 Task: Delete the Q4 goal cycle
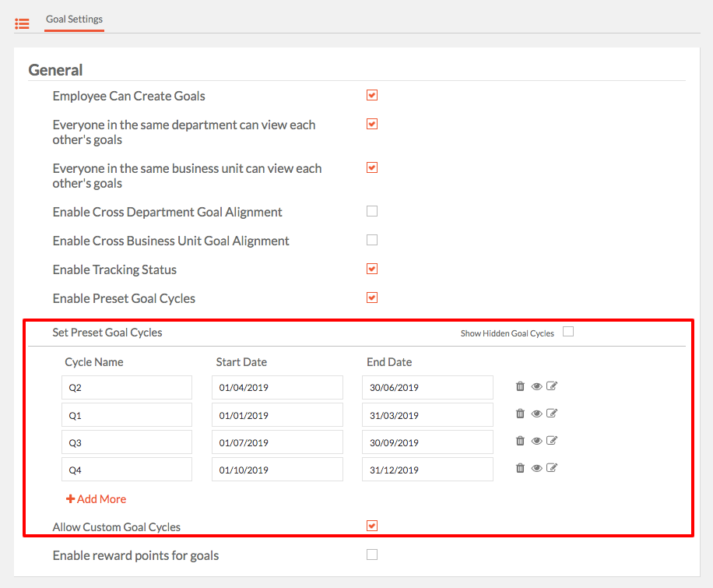tap(520, 468)
